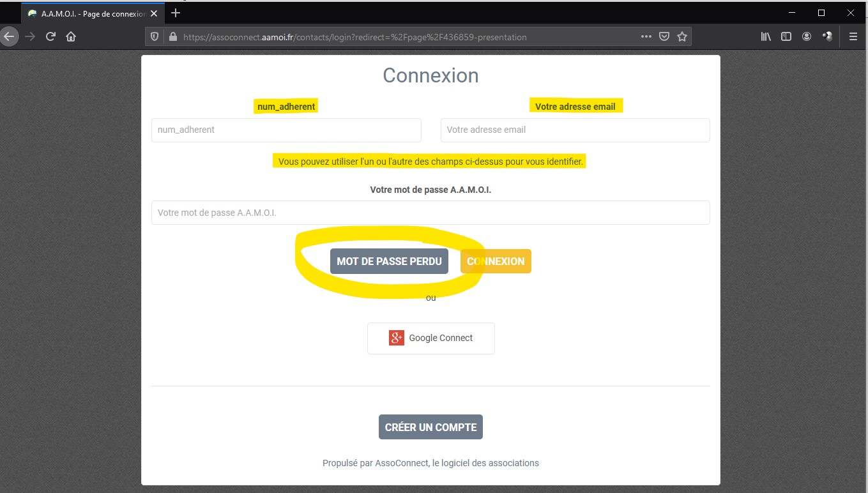The image size is (868, 493).
Task: Close the A.A.M.O.I. tab
Action: [x=154, y=13]
